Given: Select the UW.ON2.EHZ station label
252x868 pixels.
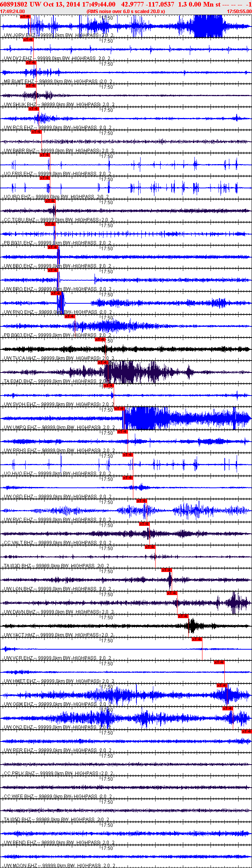Looking at the screenshot, I should point(18,727).
